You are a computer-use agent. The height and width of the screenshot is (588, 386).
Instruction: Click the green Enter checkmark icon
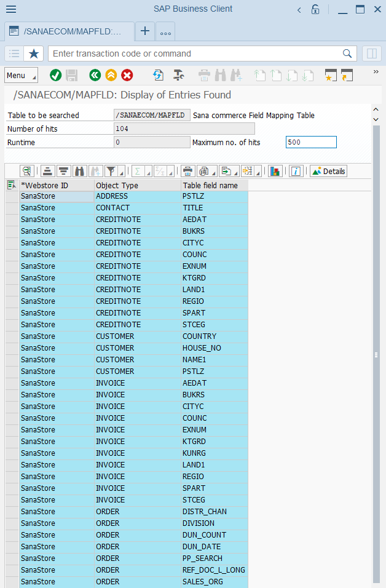55,75
